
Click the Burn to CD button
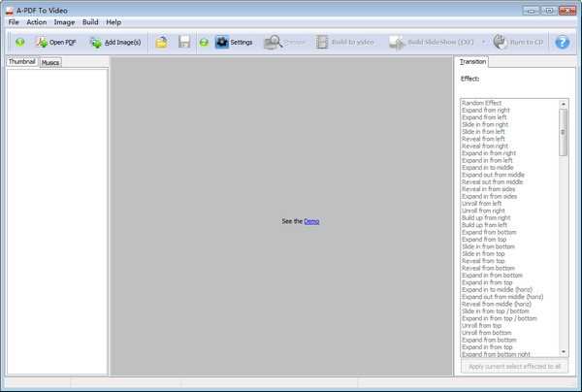[518, 43]
